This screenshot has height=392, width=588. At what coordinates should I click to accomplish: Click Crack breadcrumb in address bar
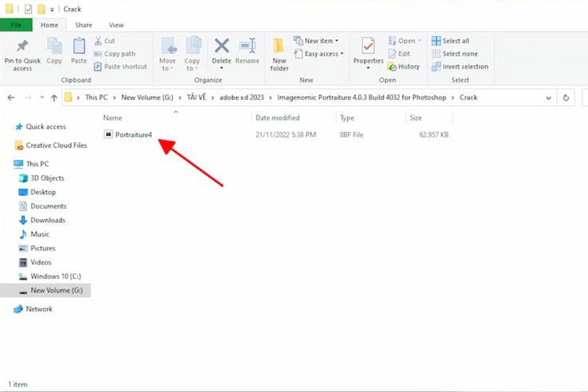pos(468,97)
